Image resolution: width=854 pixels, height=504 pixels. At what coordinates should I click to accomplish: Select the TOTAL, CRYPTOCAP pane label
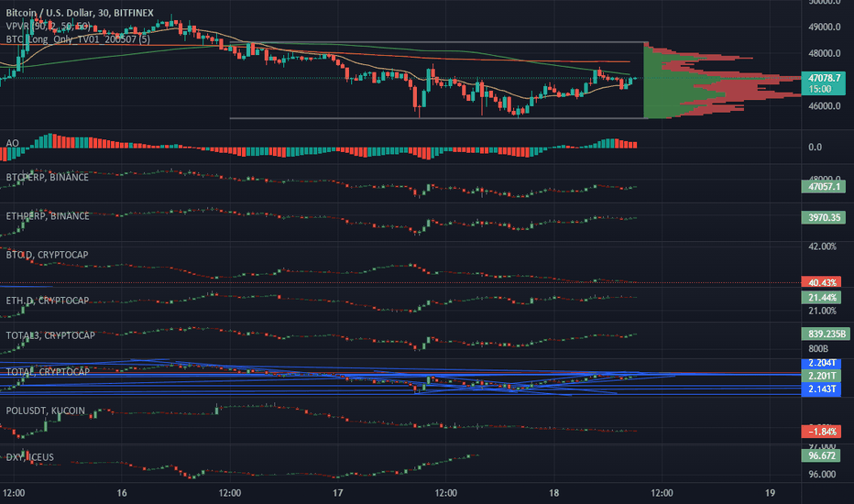point(48,372)
